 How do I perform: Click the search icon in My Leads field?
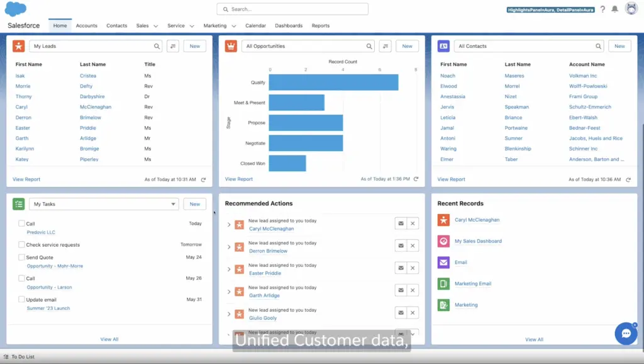[157, 47]
